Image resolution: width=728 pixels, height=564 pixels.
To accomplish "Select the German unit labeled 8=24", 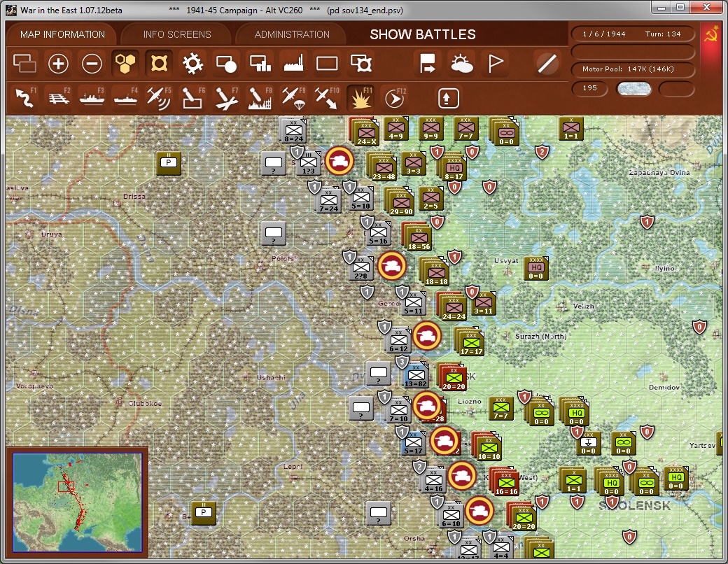I will (x=293, y=130).
